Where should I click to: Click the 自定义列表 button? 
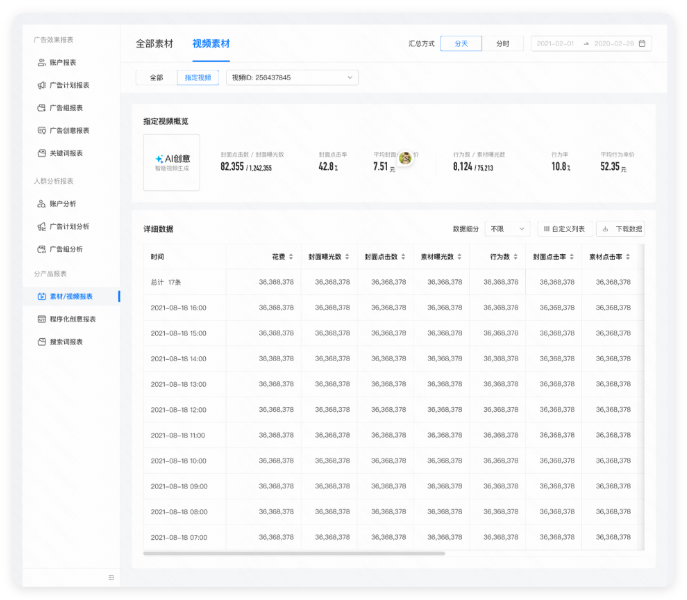pyautogui.click(x=564, y=229)
